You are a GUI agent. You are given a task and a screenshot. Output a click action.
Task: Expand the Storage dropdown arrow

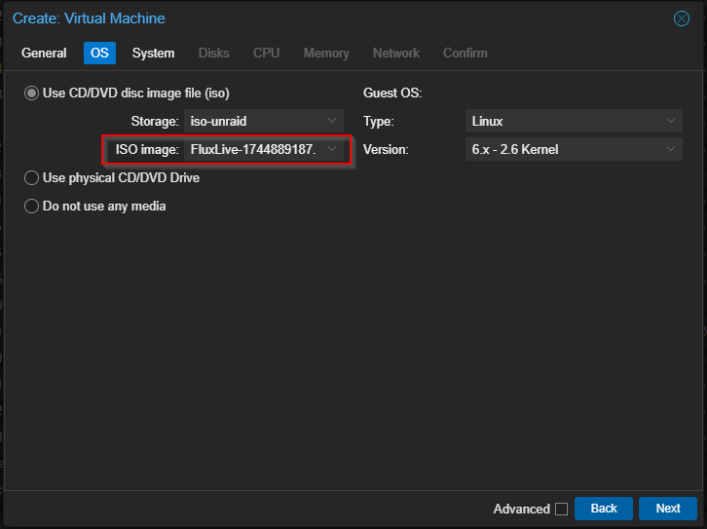[333, 121]
